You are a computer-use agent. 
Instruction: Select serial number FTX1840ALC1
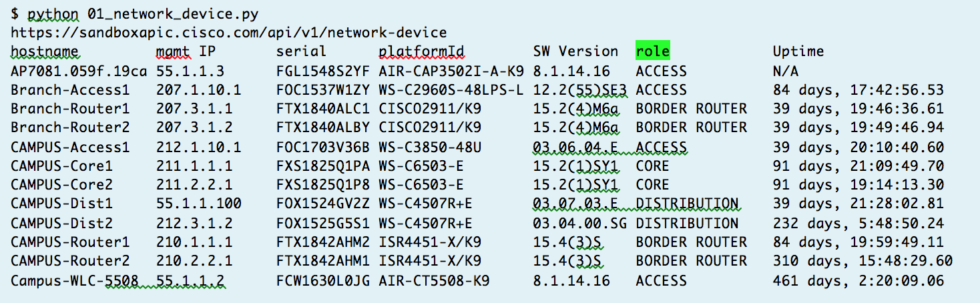pos(322,108)
